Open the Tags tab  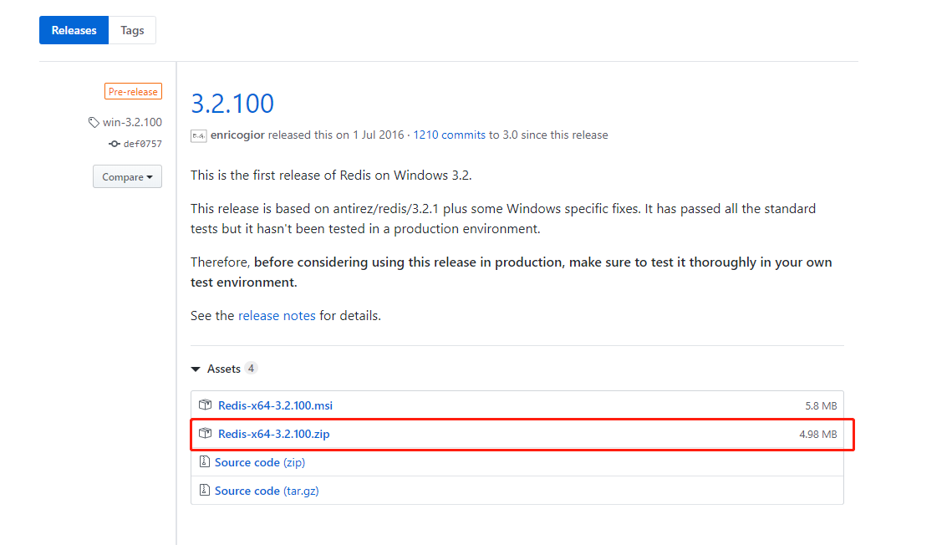[132, 30]
